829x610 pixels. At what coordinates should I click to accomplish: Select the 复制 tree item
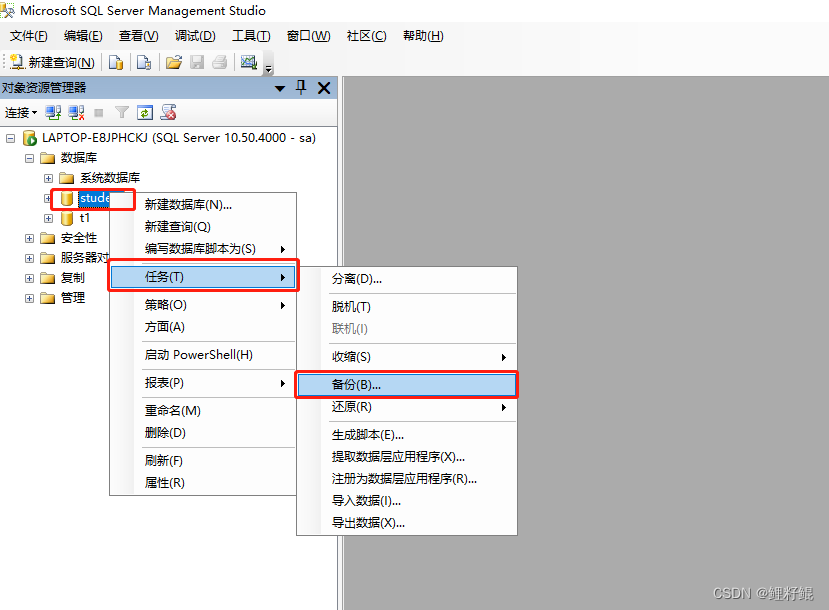72,278
